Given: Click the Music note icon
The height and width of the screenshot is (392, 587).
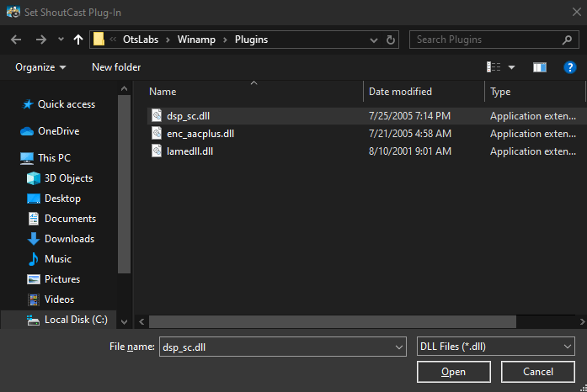Looking at the screenshot, I should click(34, 259).
